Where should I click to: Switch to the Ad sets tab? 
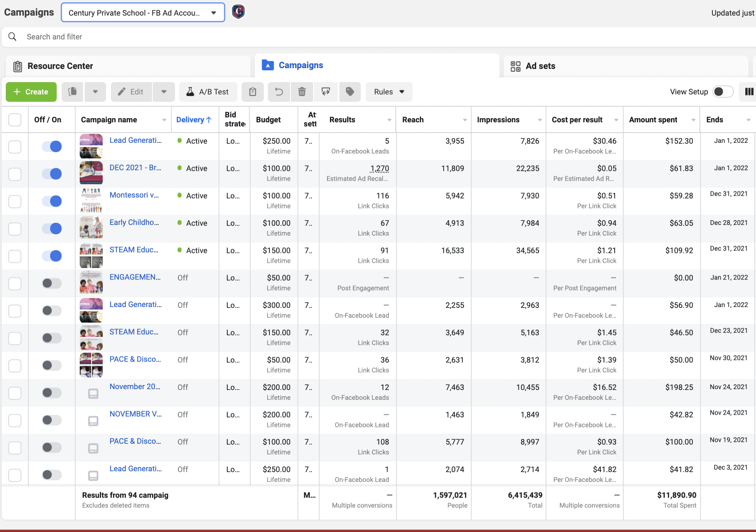[x=626, y=66]
